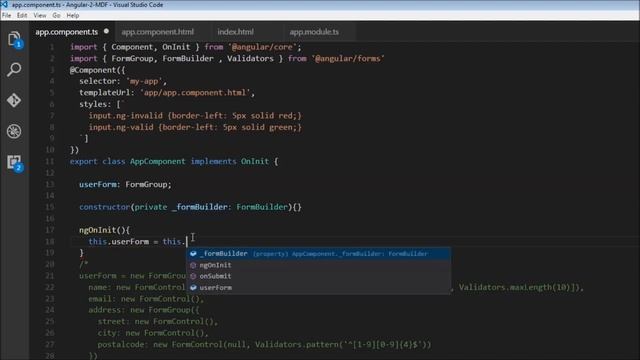
Task: Click 'userForm: FormGroup;' declaration text
Action: coord(125,184)
